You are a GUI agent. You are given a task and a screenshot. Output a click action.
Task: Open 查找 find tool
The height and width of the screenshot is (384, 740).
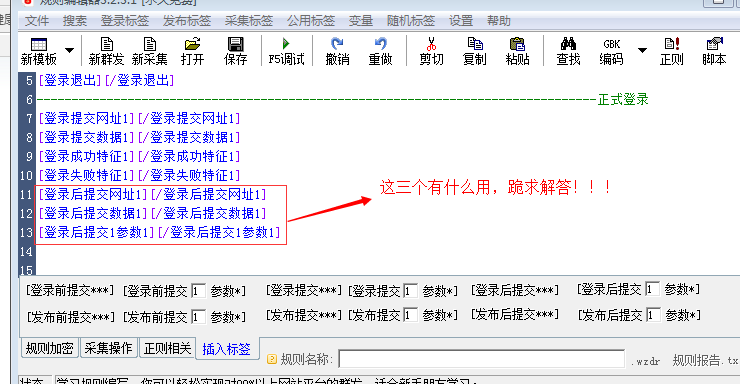(x=568, y=51)
